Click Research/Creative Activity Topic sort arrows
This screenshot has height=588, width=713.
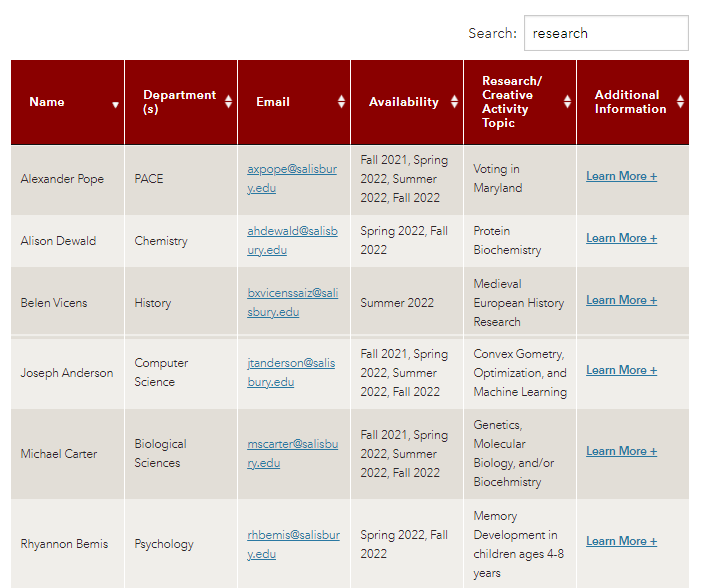(567, 102)
